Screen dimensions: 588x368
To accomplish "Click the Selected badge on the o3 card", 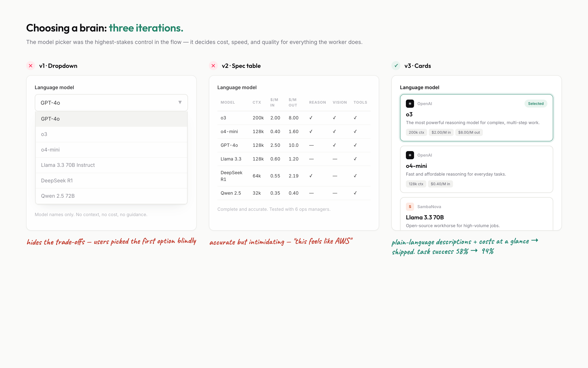I will [x=536, y=104].
